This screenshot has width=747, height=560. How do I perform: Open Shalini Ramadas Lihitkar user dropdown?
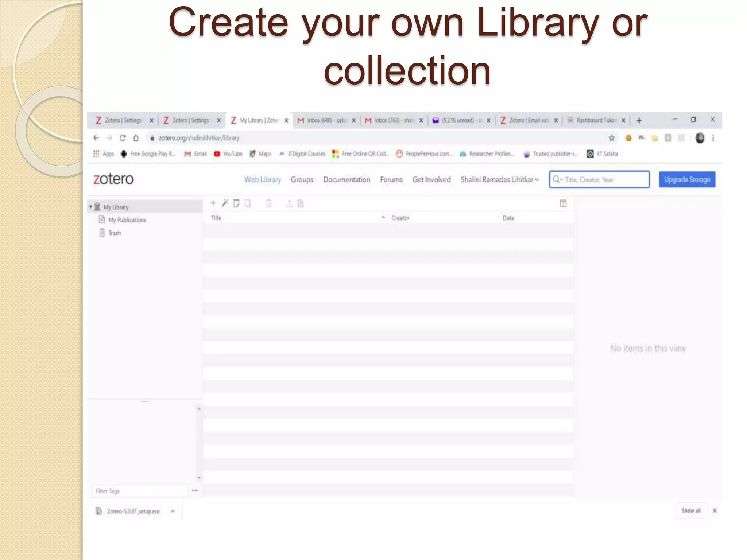click(499, 179)
